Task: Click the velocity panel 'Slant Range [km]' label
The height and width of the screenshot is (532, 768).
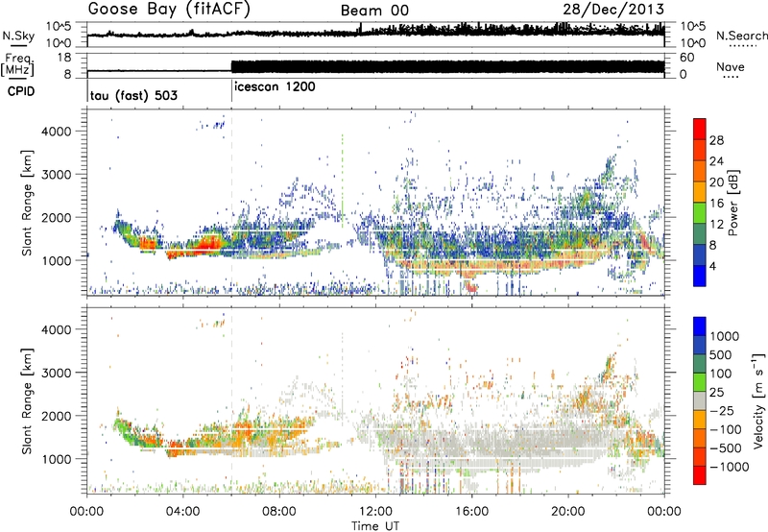Action: (x=27, y=401)
